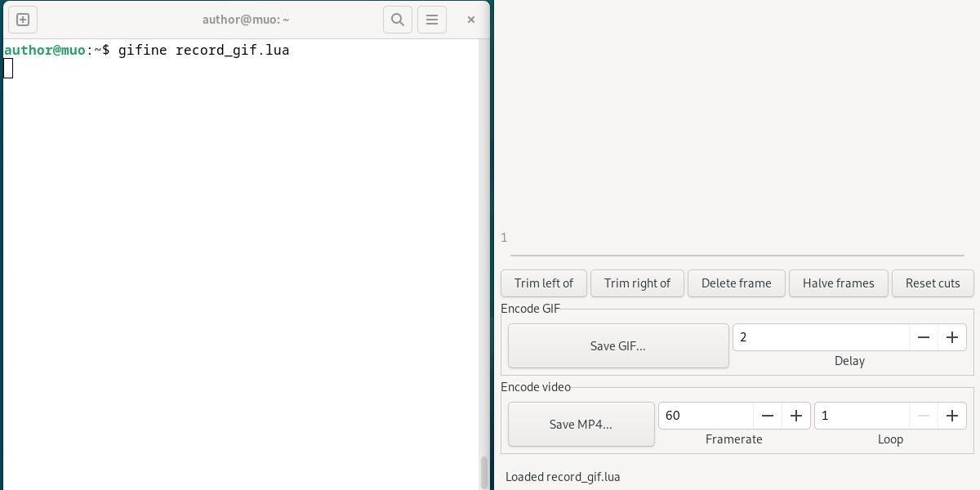Delete the current frame
The image size is (980, 490).
(x=736, y=283)
